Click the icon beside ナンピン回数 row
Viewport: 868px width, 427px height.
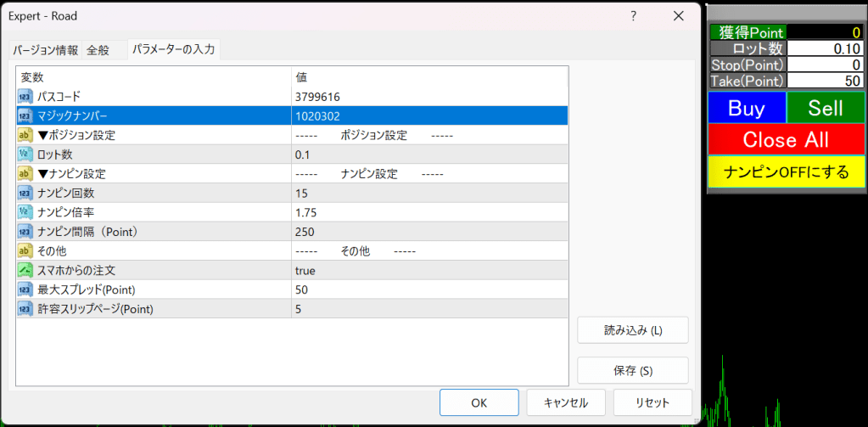(x=25, y=193)
